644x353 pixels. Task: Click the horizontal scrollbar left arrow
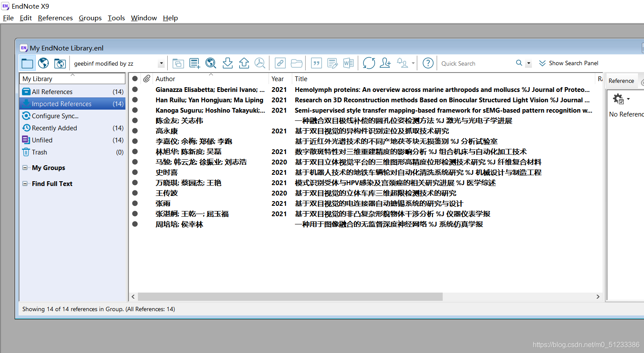pos(133,296)
